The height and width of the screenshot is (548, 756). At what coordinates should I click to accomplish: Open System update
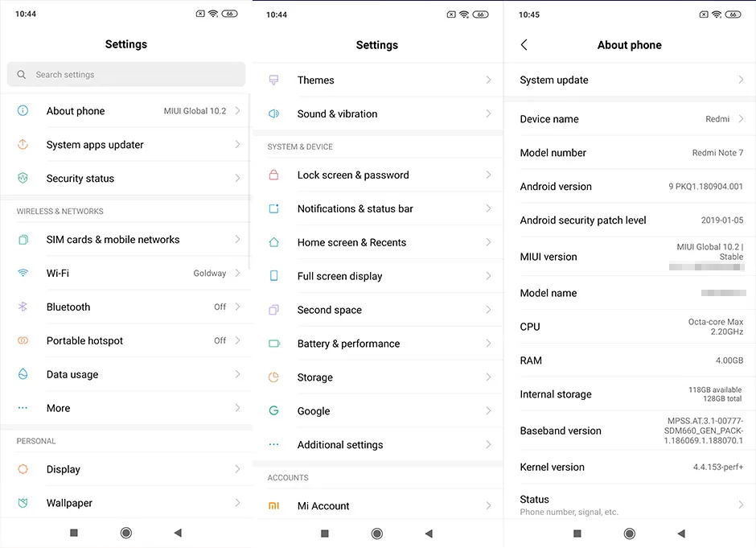[630, 80]
